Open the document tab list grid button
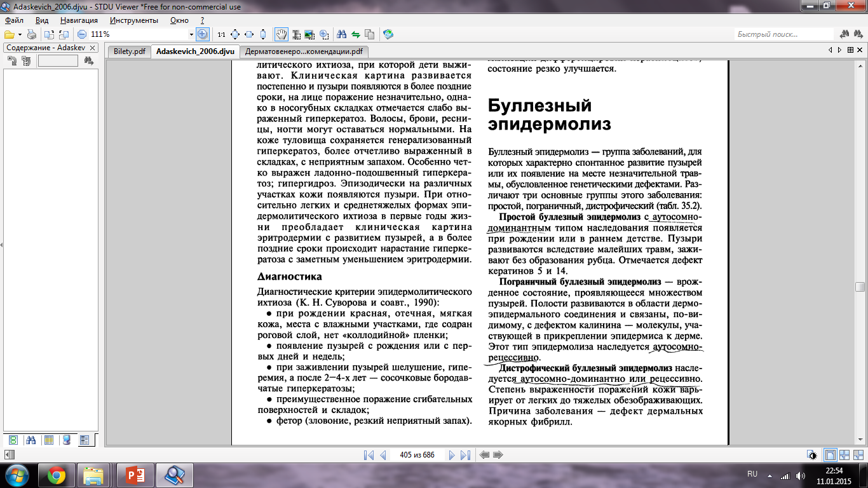The height and width of the screenshot is (488, 868). [850, 50]
